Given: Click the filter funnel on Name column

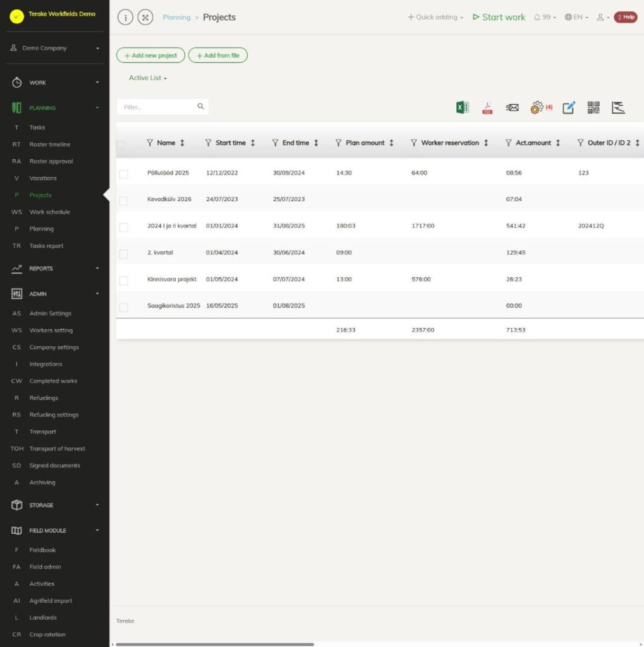Looking at the screenshot, I should coord(150,143).
